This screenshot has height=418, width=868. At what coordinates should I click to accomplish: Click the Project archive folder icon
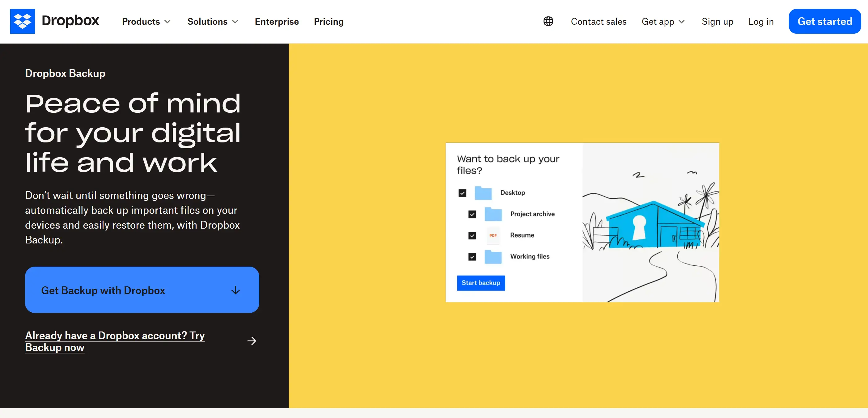493,214
